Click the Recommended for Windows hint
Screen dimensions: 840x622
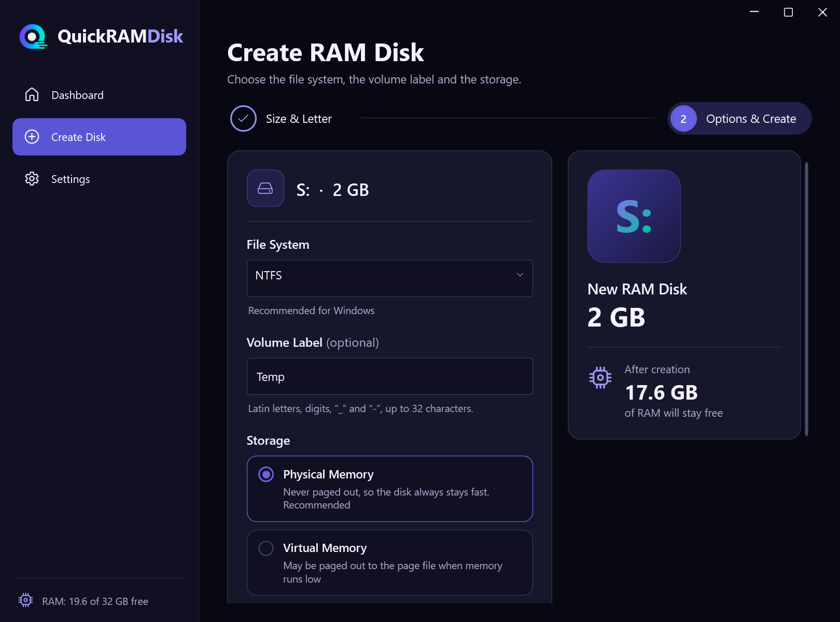tap(311, 310)
